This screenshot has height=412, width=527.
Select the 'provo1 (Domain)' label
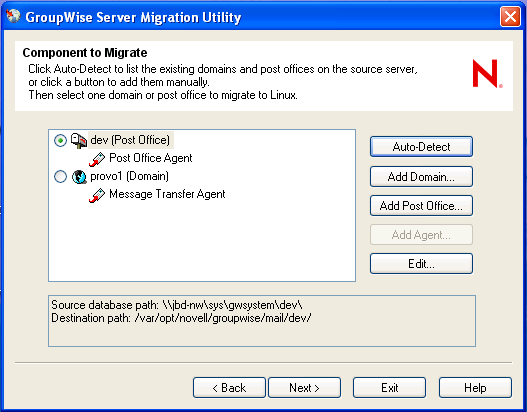pos(129,176)
